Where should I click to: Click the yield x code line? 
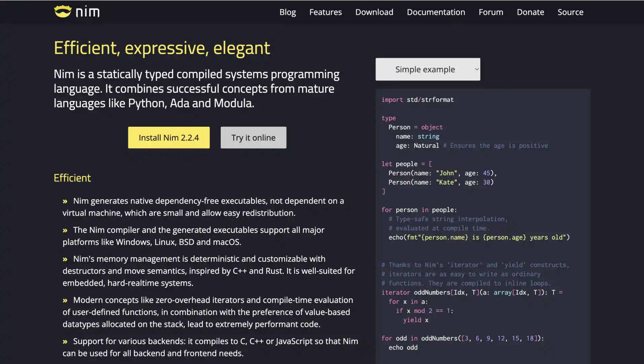pos(416,320)
